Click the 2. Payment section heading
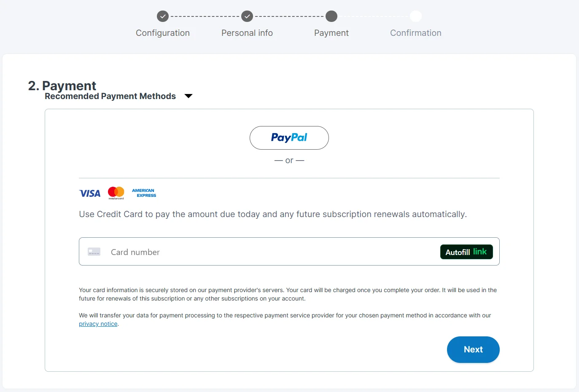Screen dimensions: 579x392 pyautogui.click(x=62, y=85)
